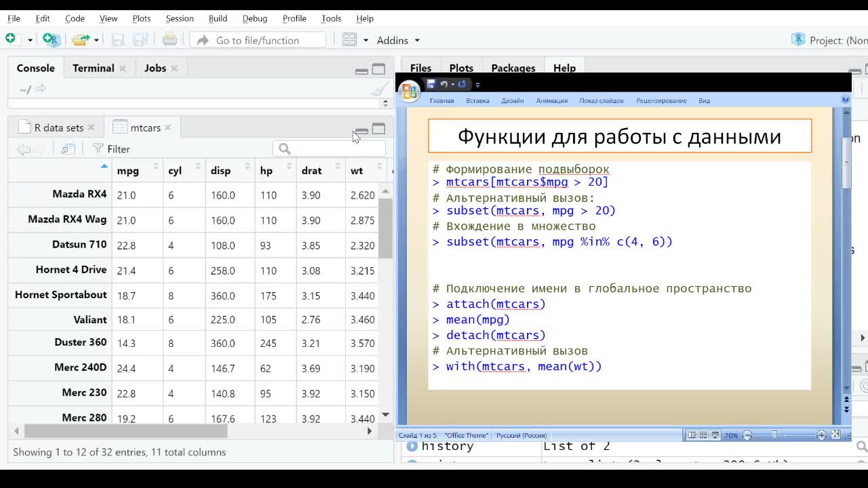
Task: Open the New File dropdown arrow
Action: coord(30,40)
